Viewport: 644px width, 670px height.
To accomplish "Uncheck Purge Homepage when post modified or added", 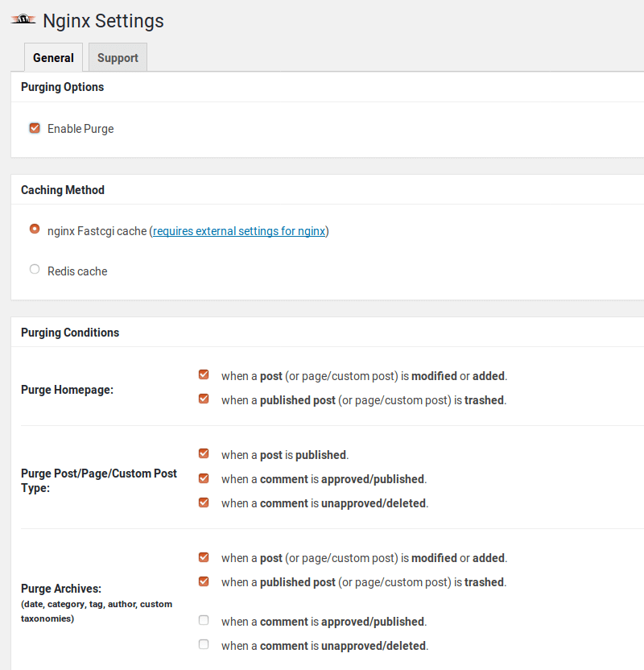I will (x=204, y=374).
